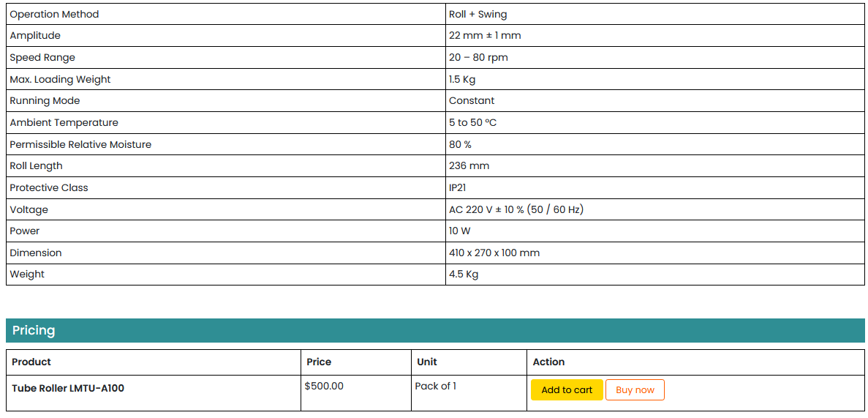Click the 20 – 80 rpm speed value
Screen dimensions: 868x418
(x=478, y=58)
